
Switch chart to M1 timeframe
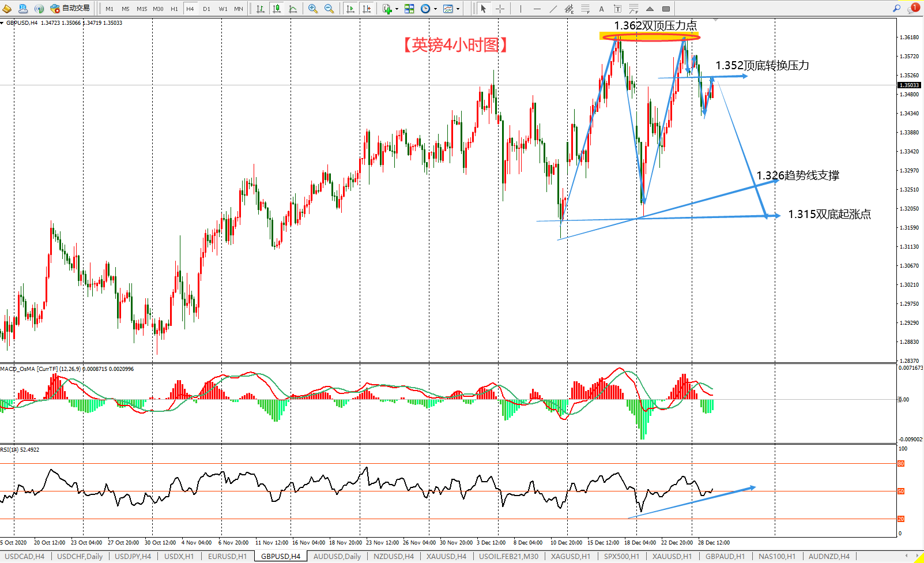110,9
